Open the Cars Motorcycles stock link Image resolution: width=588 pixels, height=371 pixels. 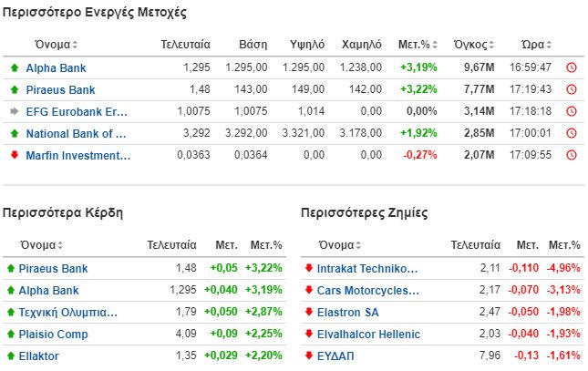(367, 291)
